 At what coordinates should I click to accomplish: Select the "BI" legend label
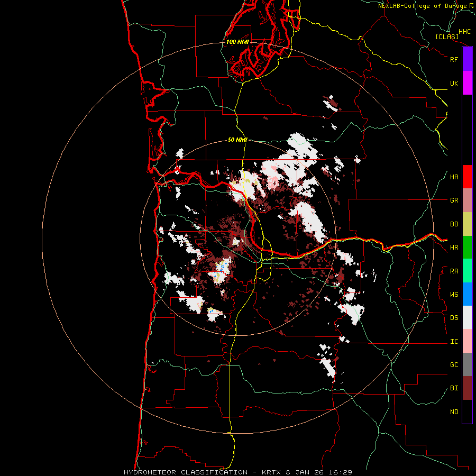[x=454, y=388]
